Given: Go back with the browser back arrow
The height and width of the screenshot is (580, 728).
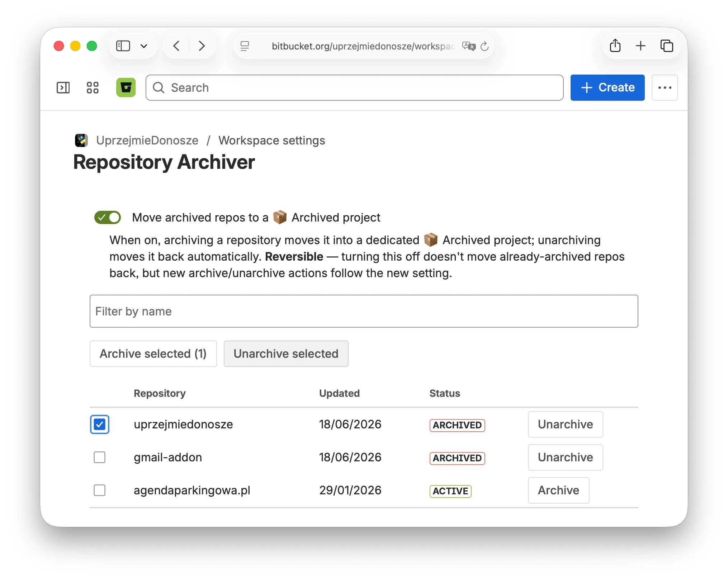Looking at the screenshot, I should [x=176, y=46].
